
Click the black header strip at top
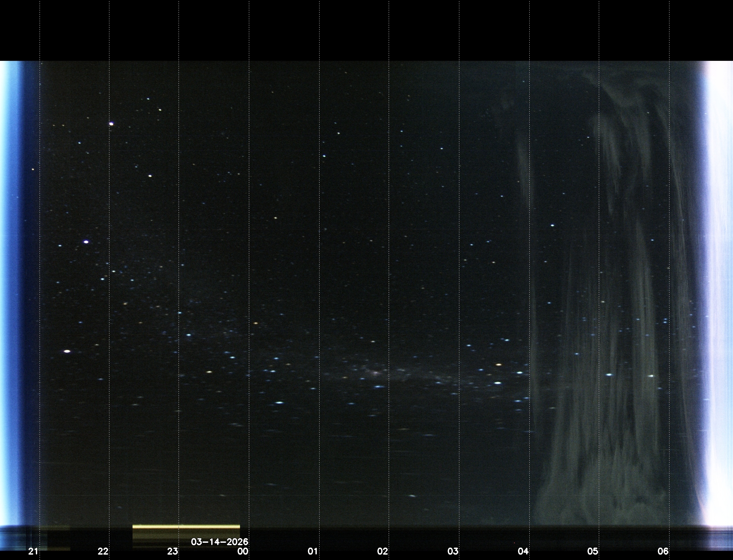pyautogui.click(x=366, y=30)
